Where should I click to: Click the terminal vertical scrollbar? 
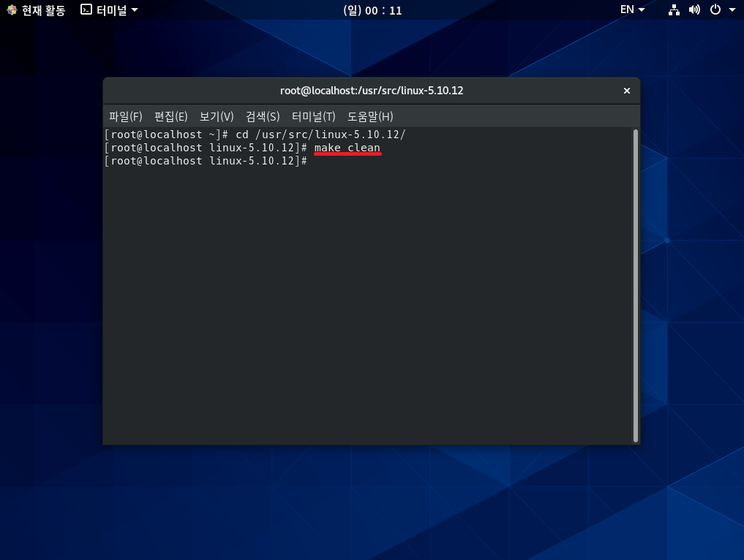tap(635, 285)
